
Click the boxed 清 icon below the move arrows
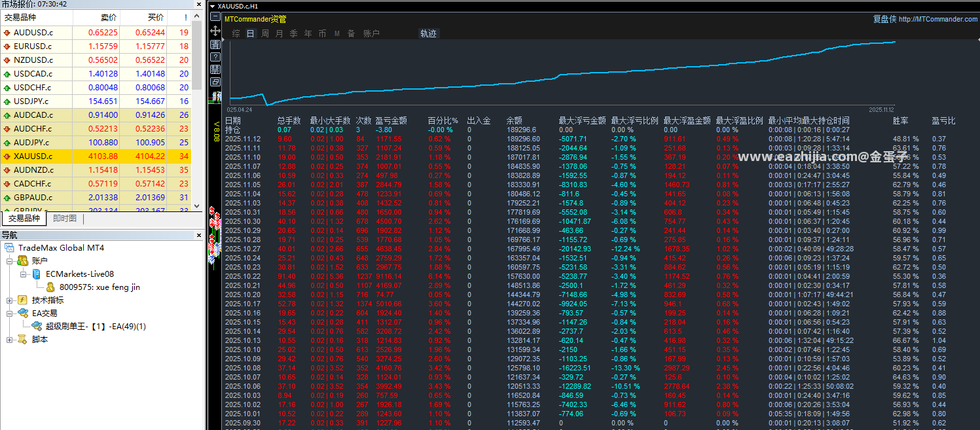pos(215,45)
